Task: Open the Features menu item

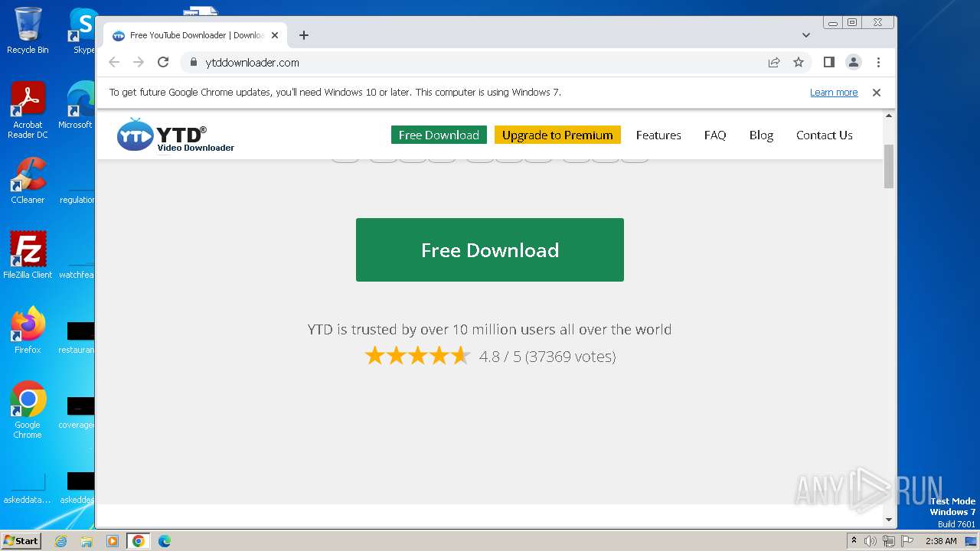Action: pos(658,135)
